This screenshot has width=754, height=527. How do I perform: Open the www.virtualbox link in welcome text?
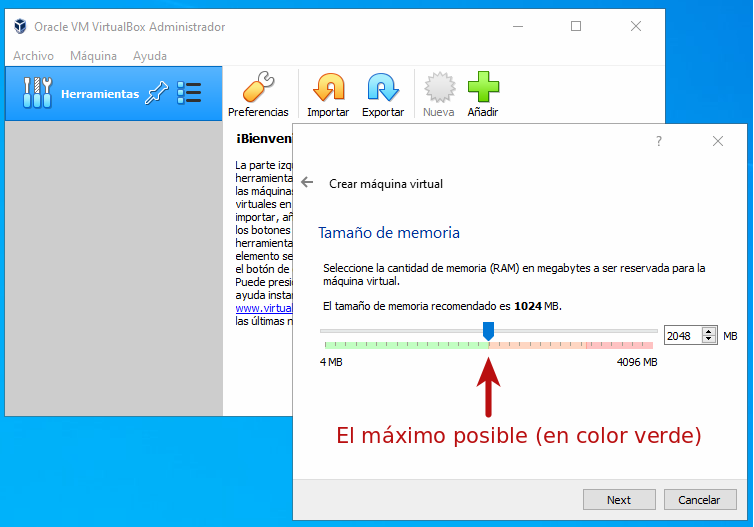point(264,308)
